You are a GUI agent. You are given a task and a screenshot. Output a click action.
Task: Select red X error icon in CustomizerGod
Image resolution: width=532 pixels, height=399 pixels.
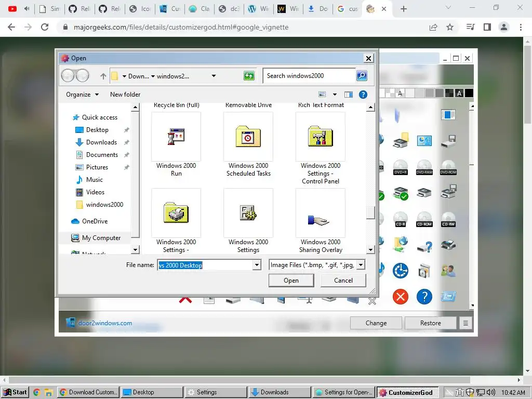point(401,297)
